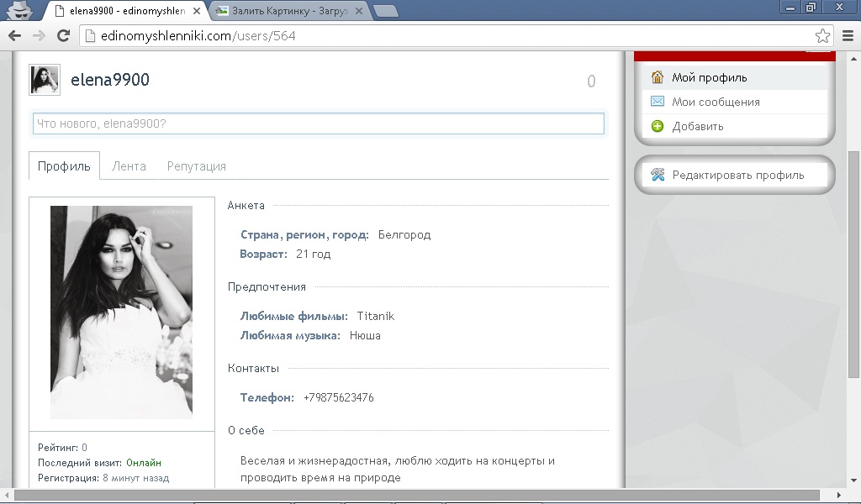Click the age value 21 год

pos(313,254)
